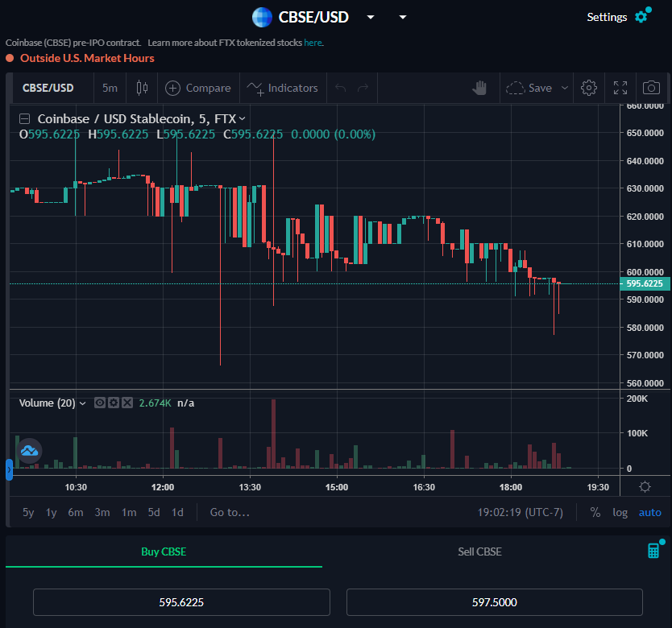Image resolution: width=672 pixels, height=628 pixels.
Task: Open the left drawing toolbar arrow
Action: click(x=9, y=469)
